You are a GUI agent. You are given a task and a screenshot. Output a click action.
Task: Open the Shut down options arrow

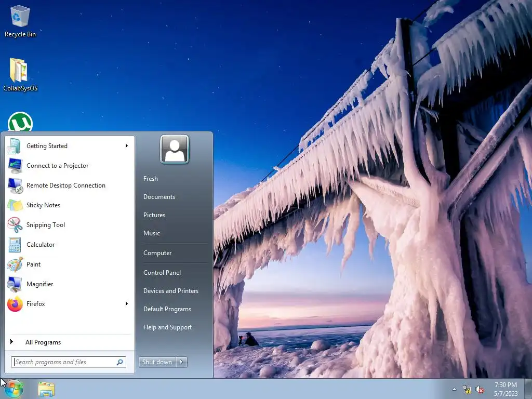click(x=181, y=362)
